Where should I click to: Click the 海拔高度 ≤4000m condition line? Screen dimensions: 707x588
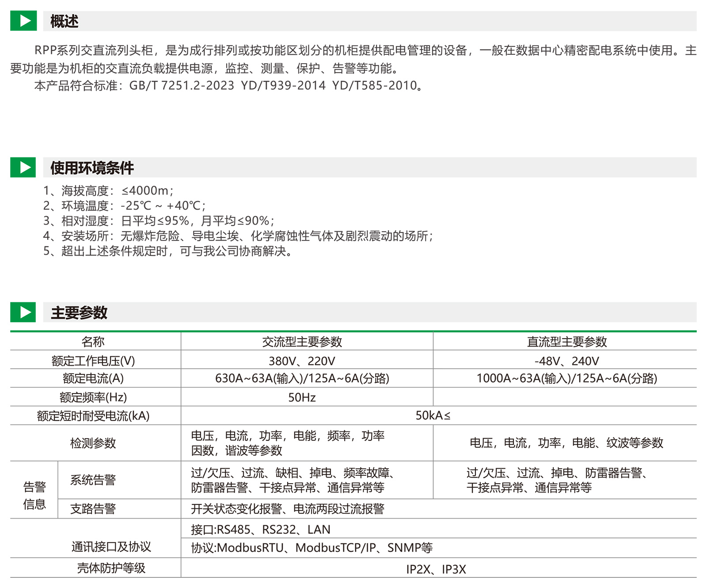click(108, 191)
